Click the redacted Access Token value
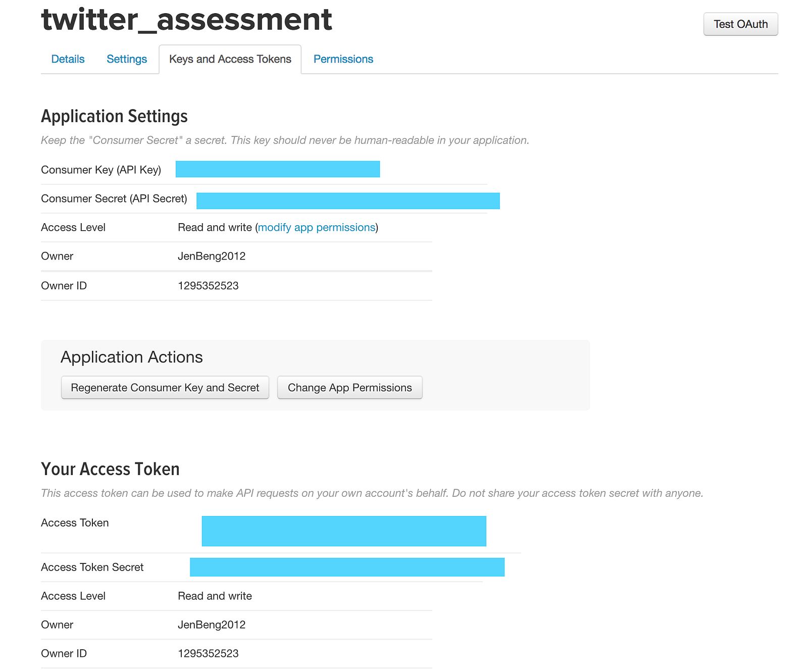Viewport: 808px width, 672px height. coord(344,531)
